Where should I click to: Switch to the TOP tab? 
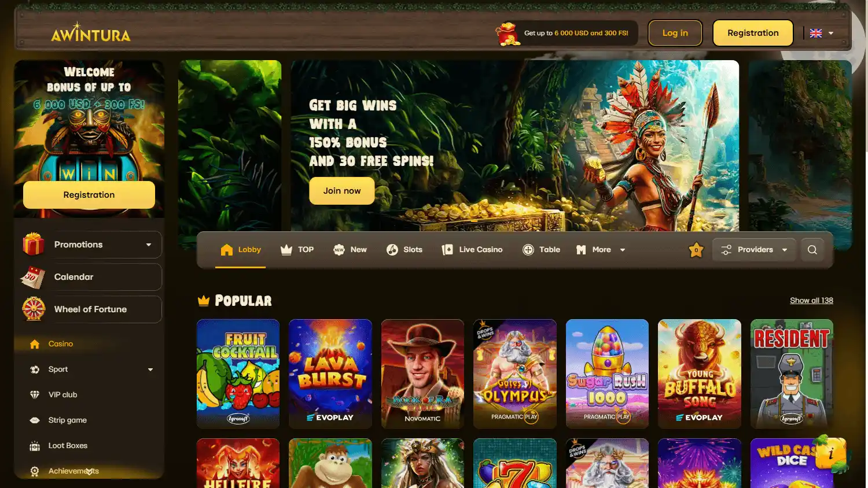[x=297, y=250]
